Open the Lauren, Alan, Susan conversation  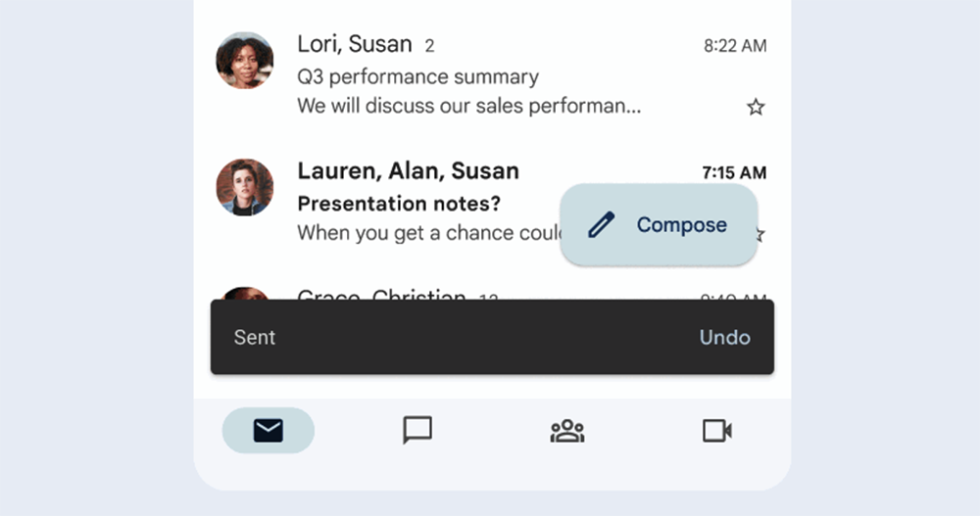click(492, 201)
